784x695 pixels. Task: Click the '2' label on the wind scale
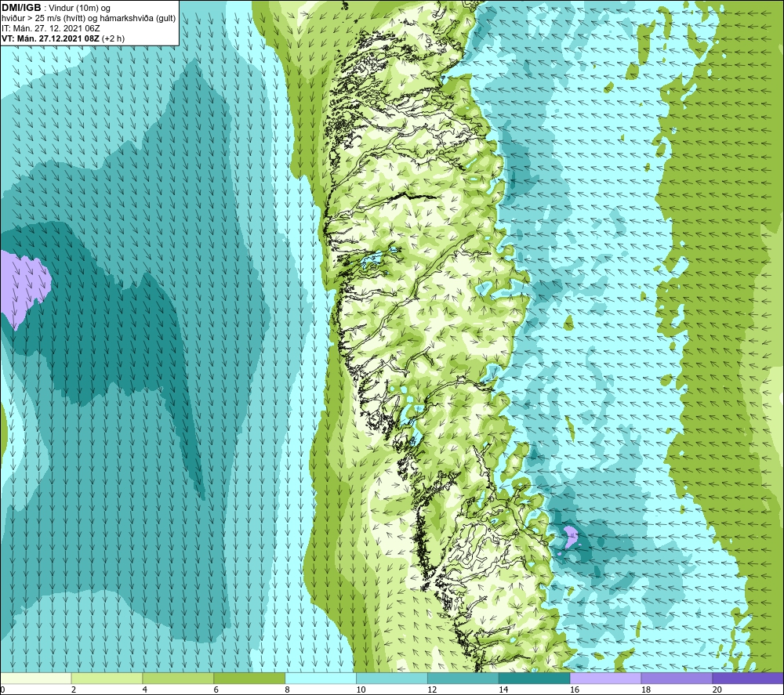coord(74,690)
